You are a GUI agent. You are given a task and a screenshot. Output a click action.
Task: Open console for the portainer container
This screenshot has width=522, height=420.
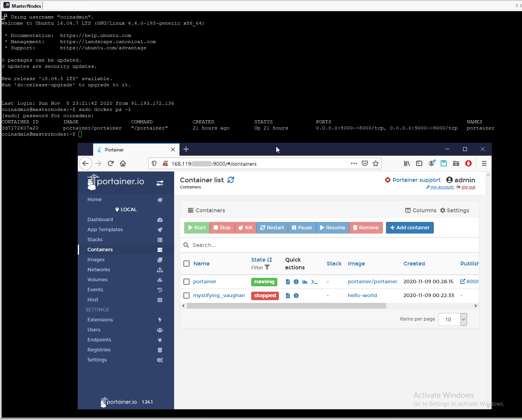click(314, 282)
